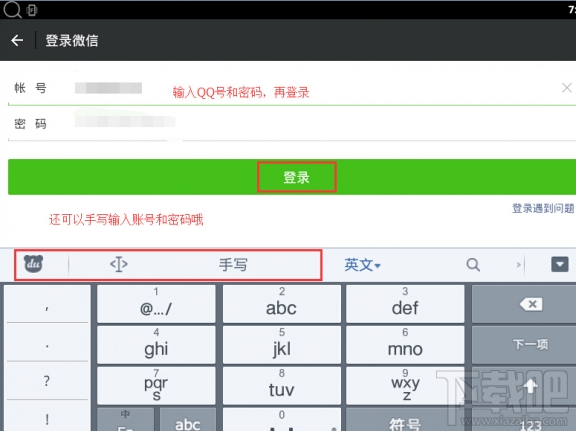Tap the 7 pqrs key
Viewport: 576px width, 431px height.
coord(156,386)
